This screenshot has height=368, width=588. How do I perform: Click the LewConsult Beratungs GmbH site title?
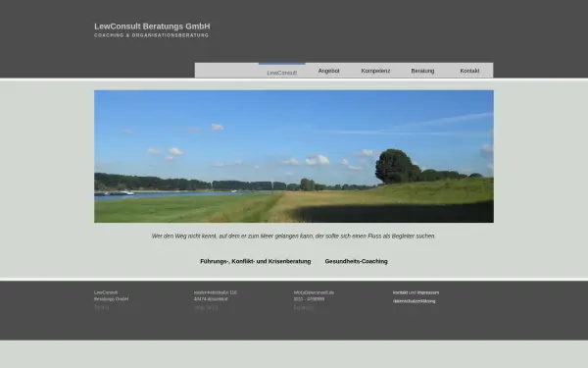coord(152,26)
